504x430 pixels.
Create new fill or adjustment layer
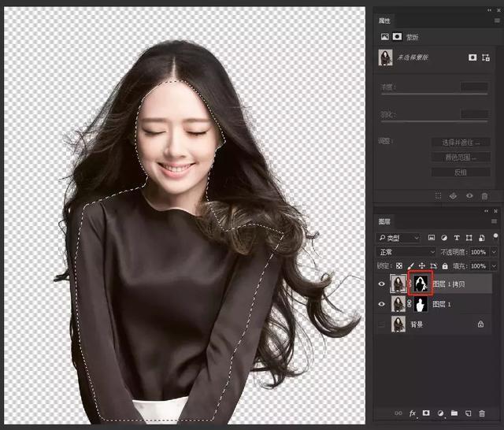(439, 413)
